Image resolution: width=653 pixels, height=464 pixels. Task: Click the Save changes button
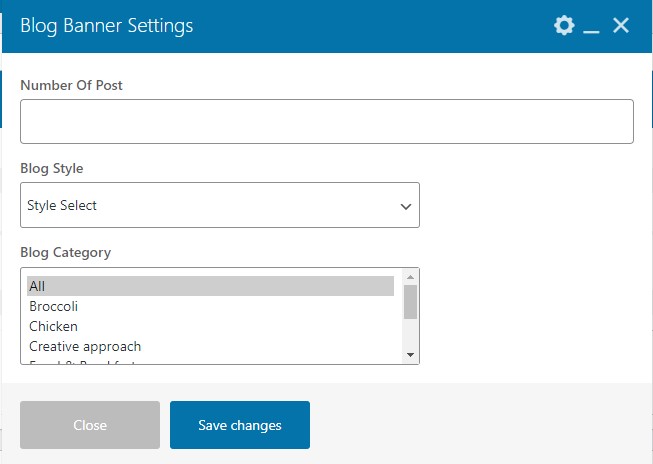click(x=240, y=425)
